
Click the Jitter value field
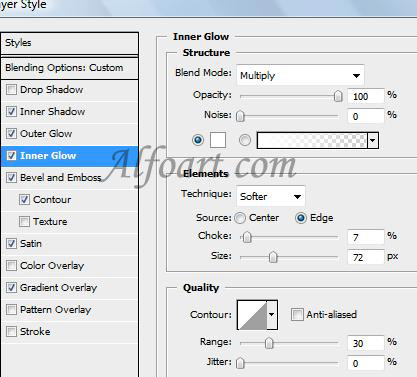point(366,363)
